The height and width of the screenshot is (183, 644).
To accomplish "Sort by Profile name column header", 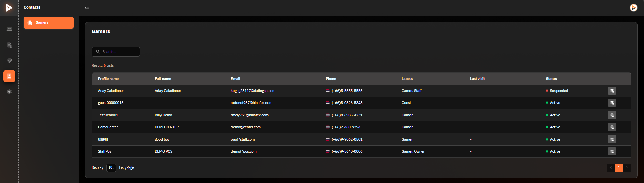I will click(x=108, y=79).
